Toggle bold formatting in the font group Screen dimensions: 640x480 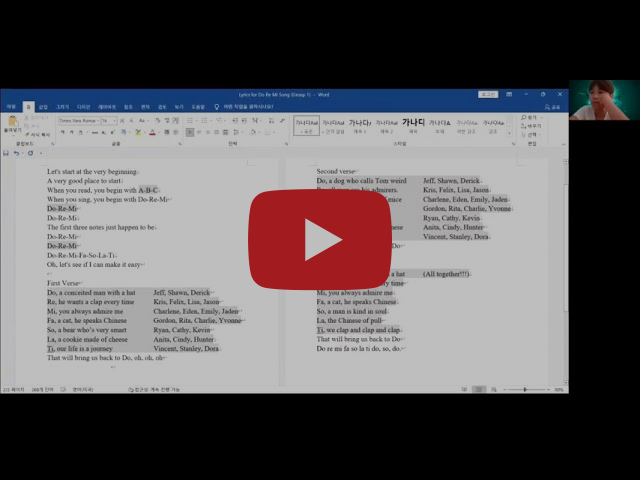pos(62,132)
